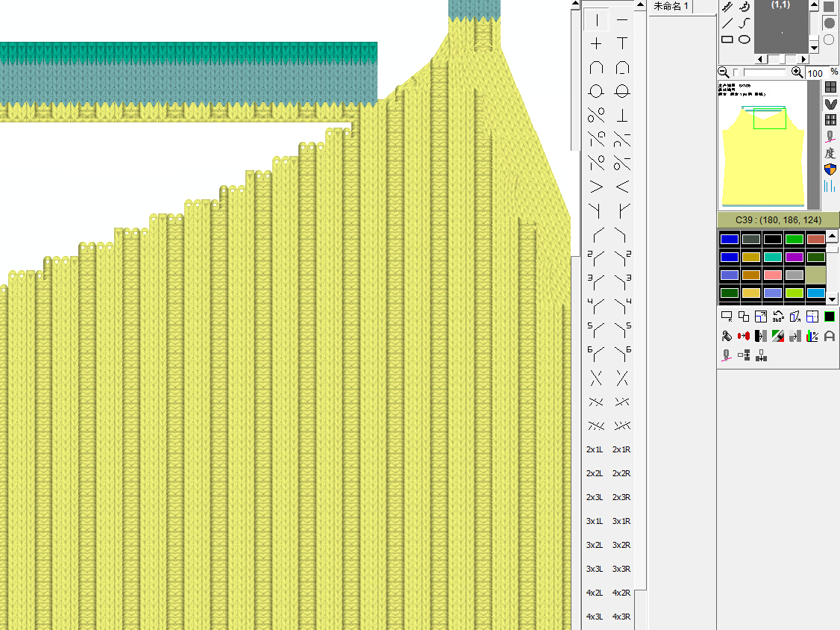The width and height of the screenshot is (840, 630).
Task: Select the straight line drawing tool
Action: pyautogui.click(x=727, y=23)
